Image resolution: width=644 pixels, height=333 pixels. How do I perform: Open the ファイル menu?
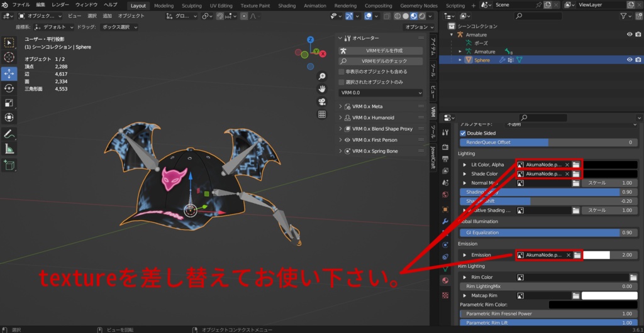(x=21, y=5)
